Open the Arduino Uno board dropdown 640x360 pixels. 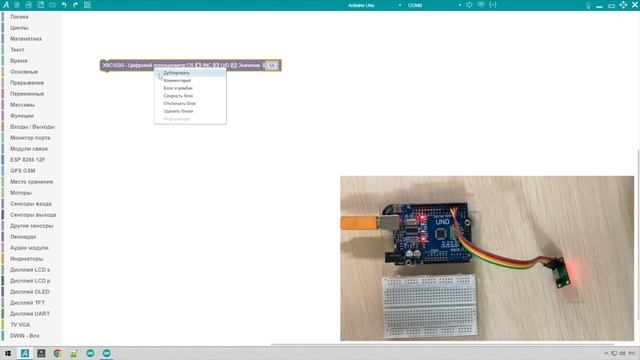[375, 5]
